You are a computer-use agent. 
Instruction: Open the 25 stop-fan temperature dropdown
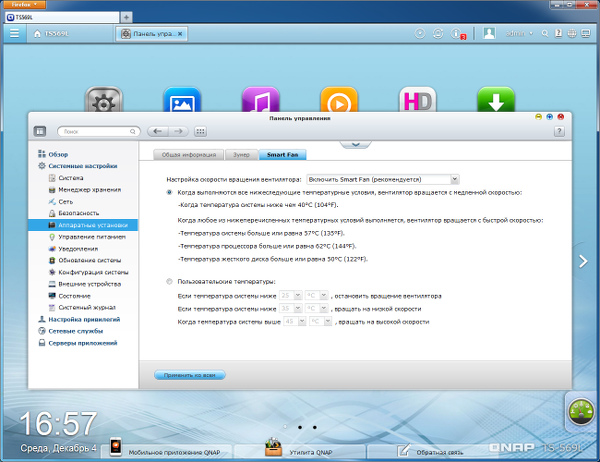point(290,295)
